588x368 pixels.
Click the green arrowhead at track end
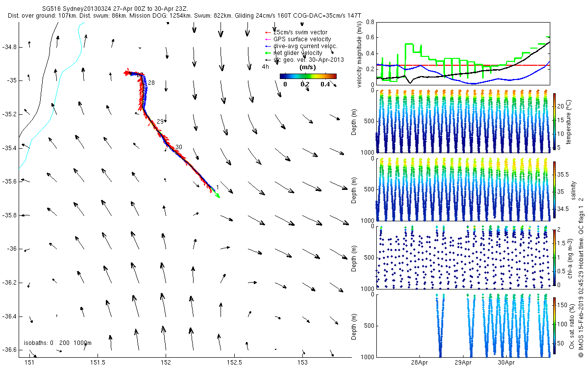pos(217,195)
